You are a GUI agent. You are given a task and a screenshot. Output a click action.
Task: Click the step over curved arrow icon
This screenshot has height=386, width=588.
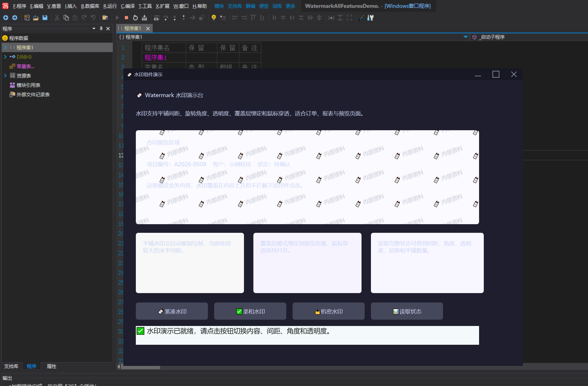pyautogui.click(x=166, y=17)
